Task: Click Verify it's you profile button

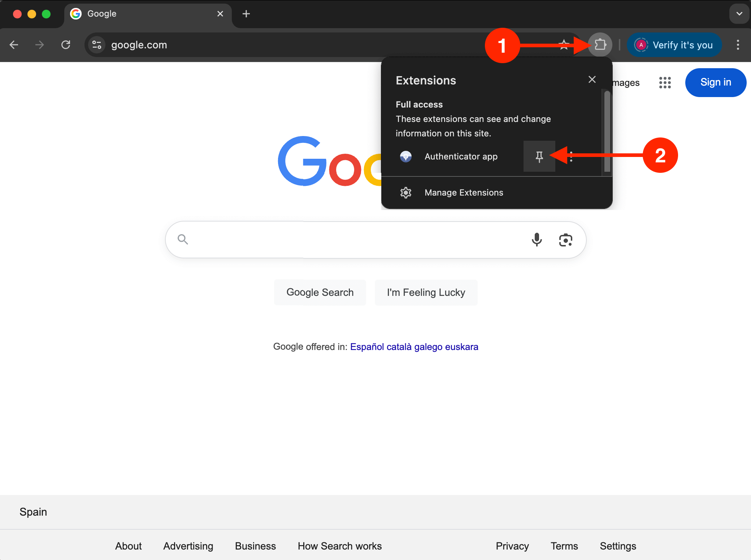Action: pos(674,45)
